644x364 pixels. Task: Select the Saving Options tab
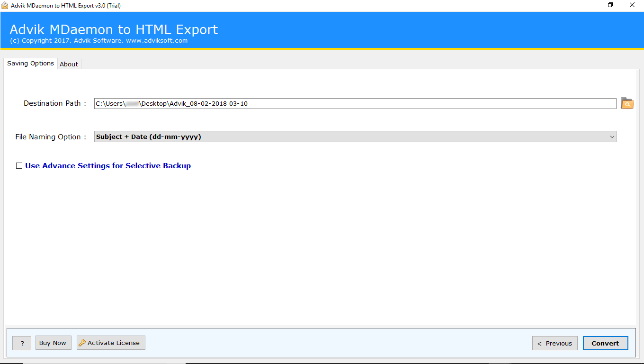click(30, 64)
